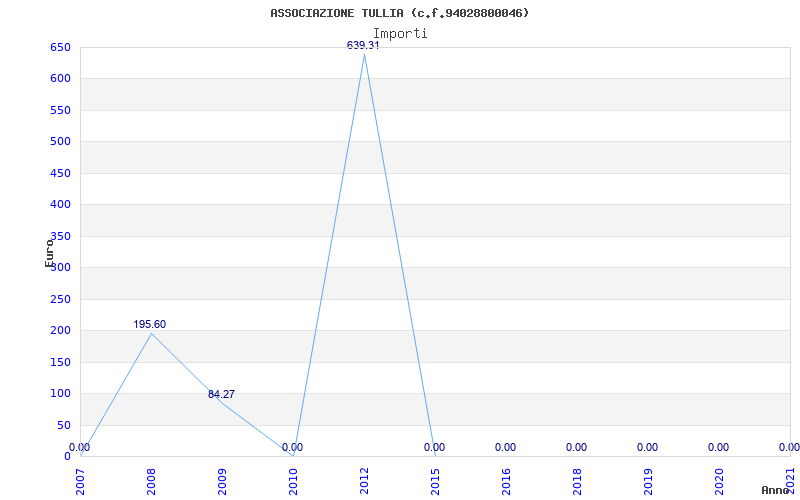800x500 pixels.
Task: Click x-axis year 2010
Action: pyautogui.click(x=293, y=482)
